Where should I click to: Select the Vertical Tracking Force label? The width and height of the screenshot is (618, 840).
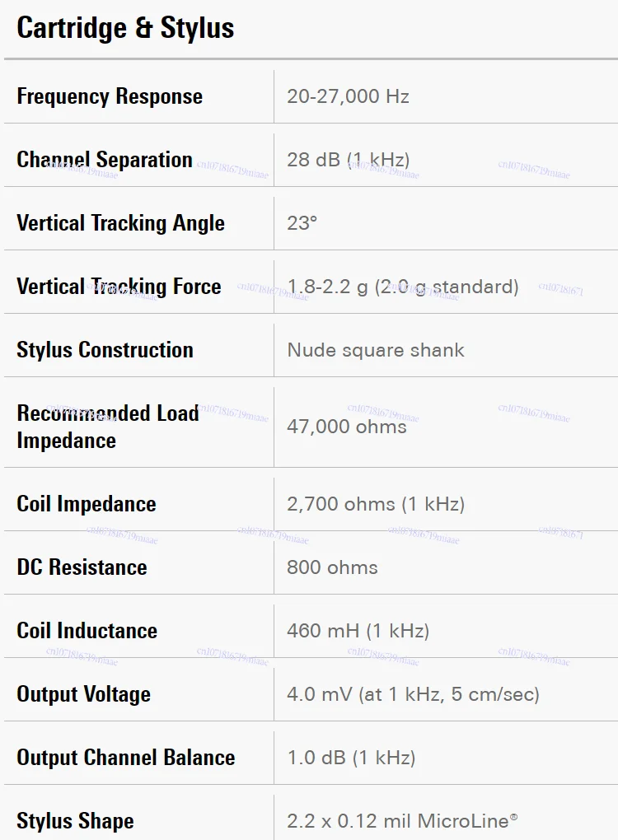click(119, 287)
